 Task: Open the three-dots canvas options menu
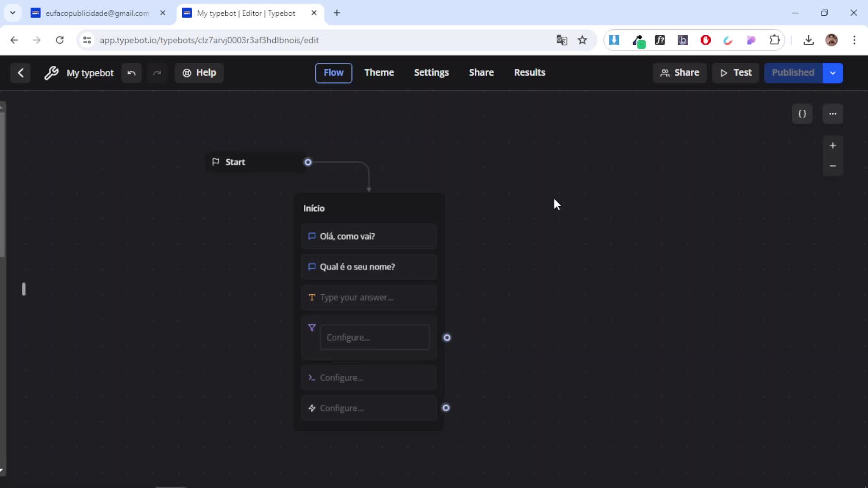tap(833, 114)
